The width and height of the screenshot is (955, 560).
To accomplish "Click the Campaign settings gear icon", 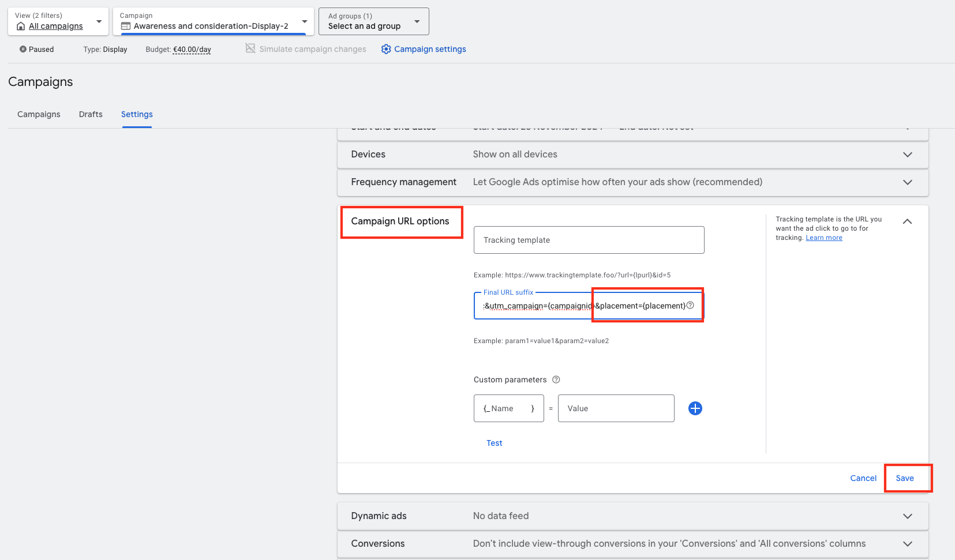I will (386, 50).
